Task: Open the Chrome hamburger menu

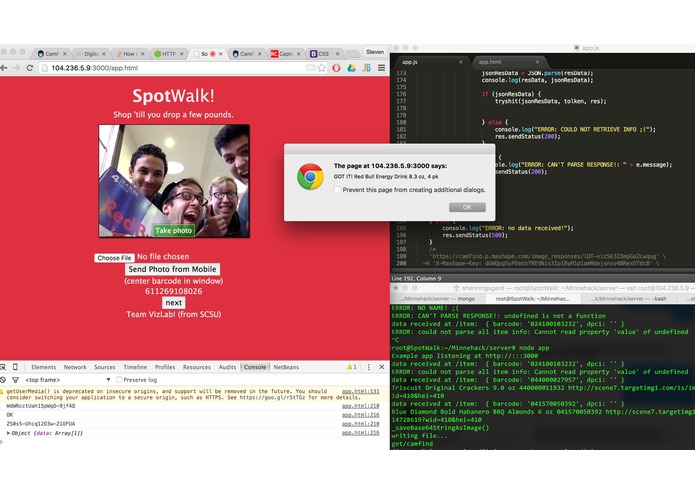Action: point(381,68)
